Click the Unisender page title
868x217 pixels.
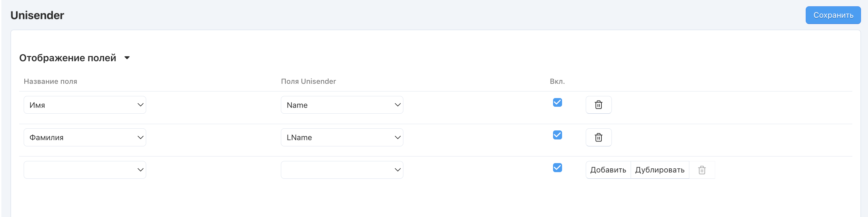point(37,15)
